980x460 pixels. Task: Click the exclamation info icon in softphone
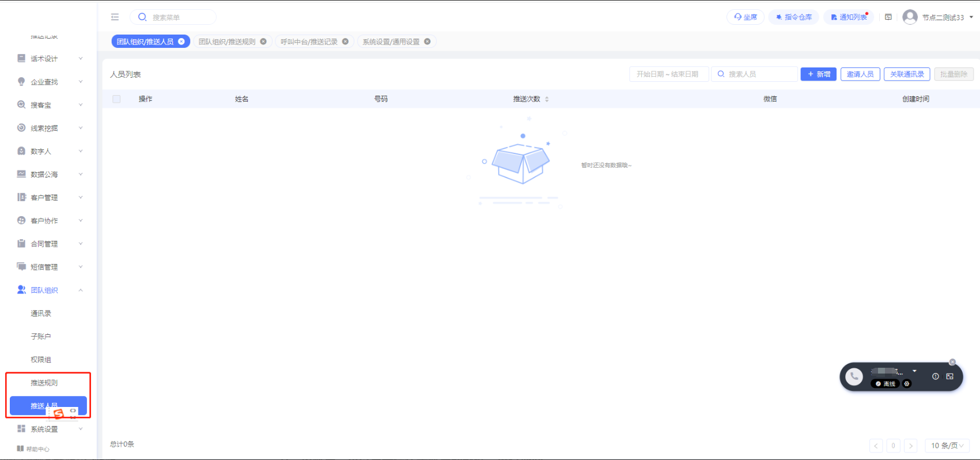936,376
